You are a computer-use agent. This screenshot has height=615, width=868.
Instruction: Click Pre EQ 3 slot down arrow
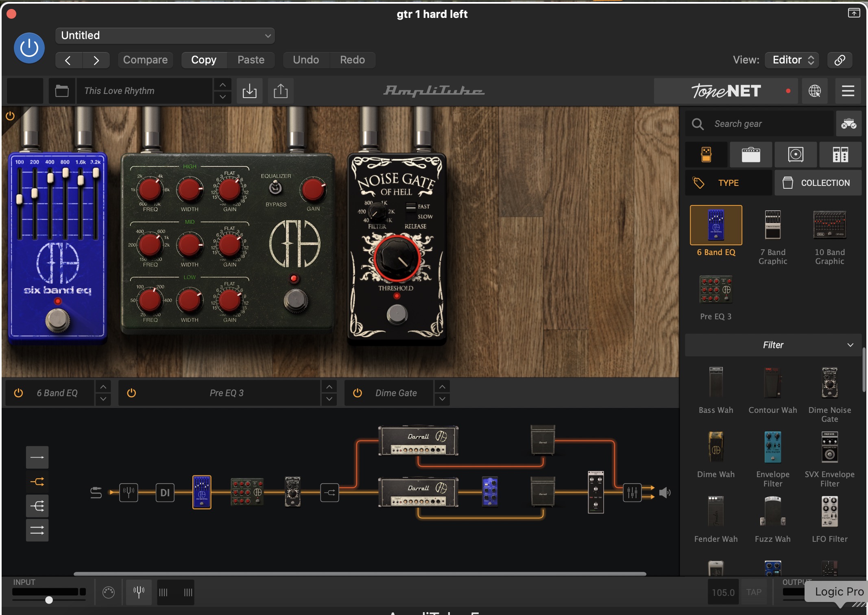(x=329, y=399)
